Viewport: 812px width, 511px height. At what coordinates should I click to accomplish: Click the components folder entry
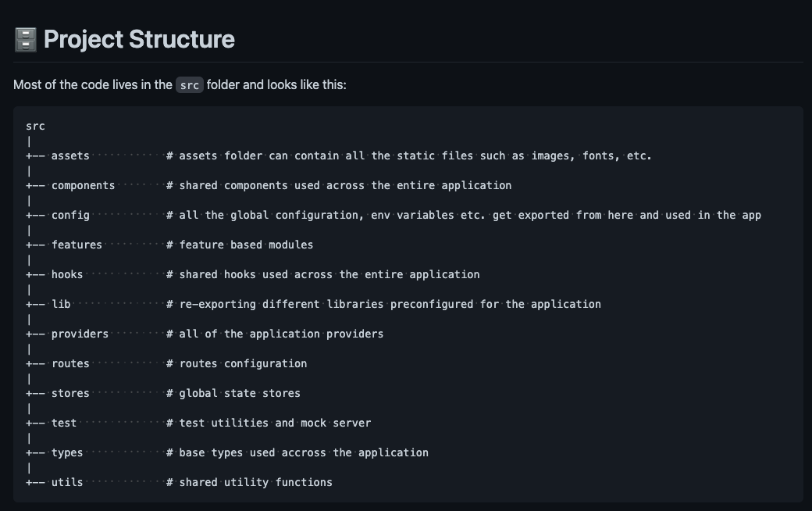coord(83,185)
